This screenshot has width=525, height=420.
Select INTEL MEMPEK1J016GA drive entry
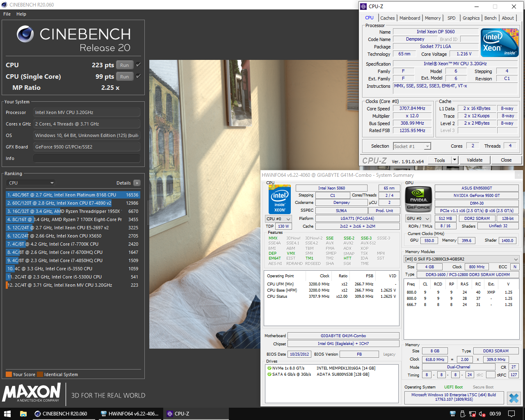(346, 368)
